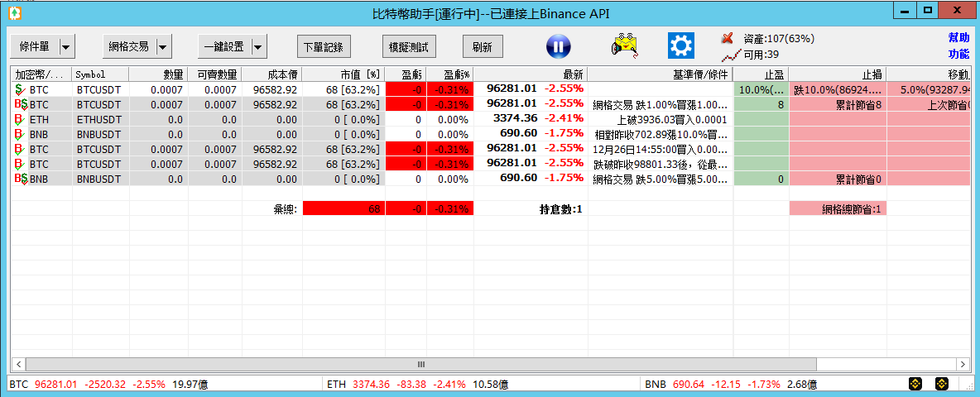Pause the running bot with the blue pause button
The width and height of the screenshot is (980, 397).
coord(559,46)
